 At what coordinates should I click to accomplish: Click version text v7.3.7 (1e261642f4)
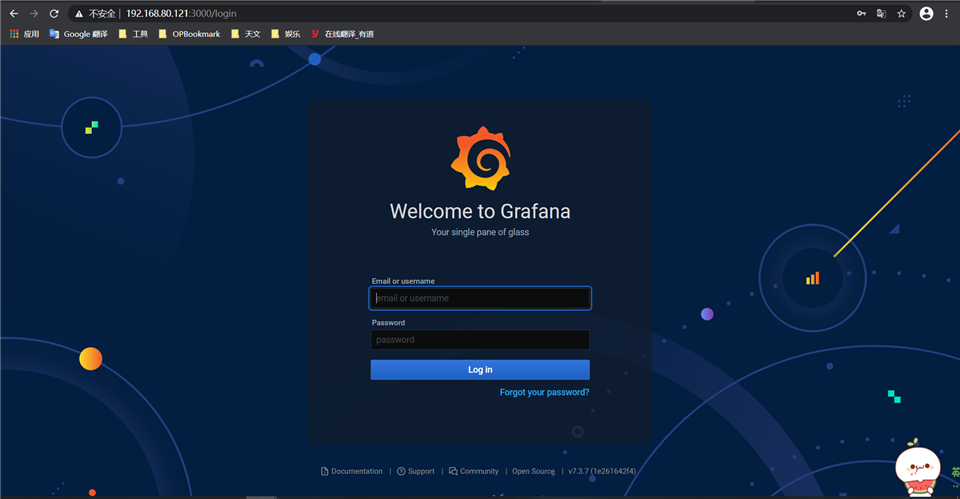click(602, 471)
